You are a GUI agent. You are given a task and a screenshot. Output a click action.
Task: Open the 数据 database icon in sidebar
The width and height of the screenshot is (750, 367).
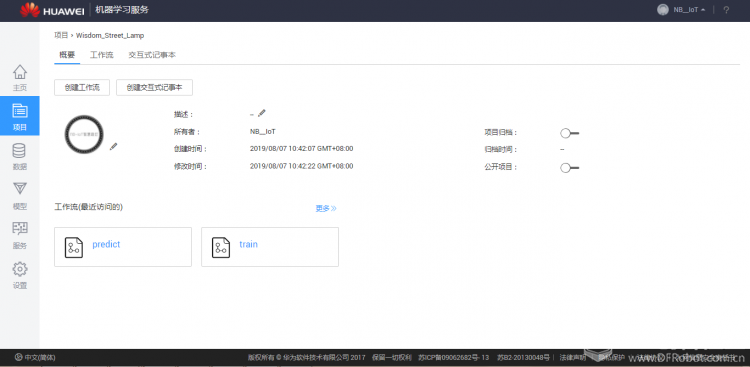point(19,151)
